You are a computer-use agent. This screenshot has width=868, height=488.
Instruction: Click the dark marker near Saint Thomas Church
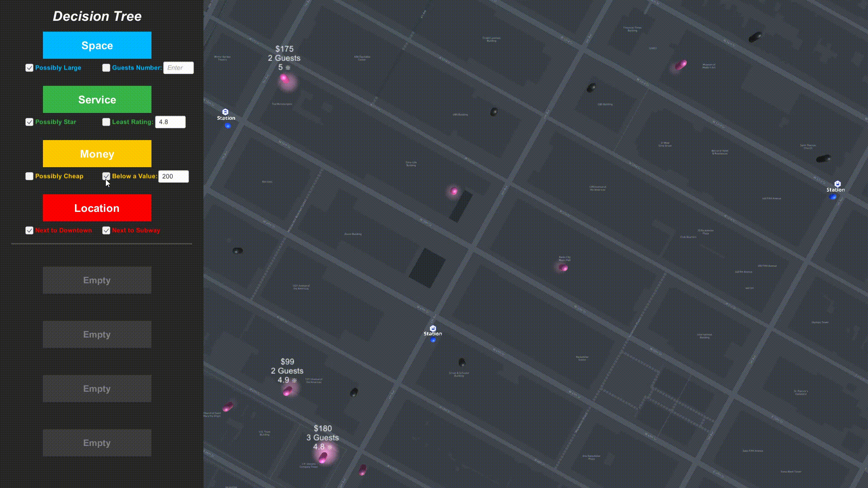pyautogui.click(x=823, y=159)
